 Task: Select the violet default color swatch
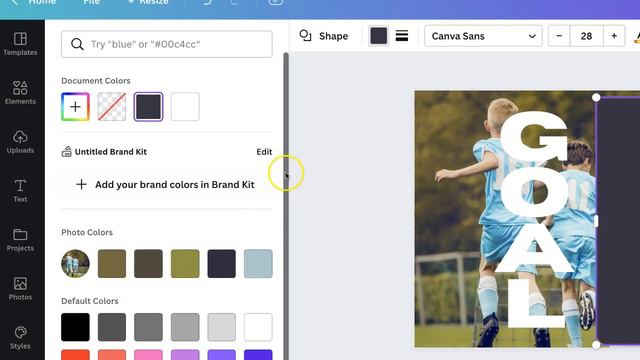click(x=221, y=355)
